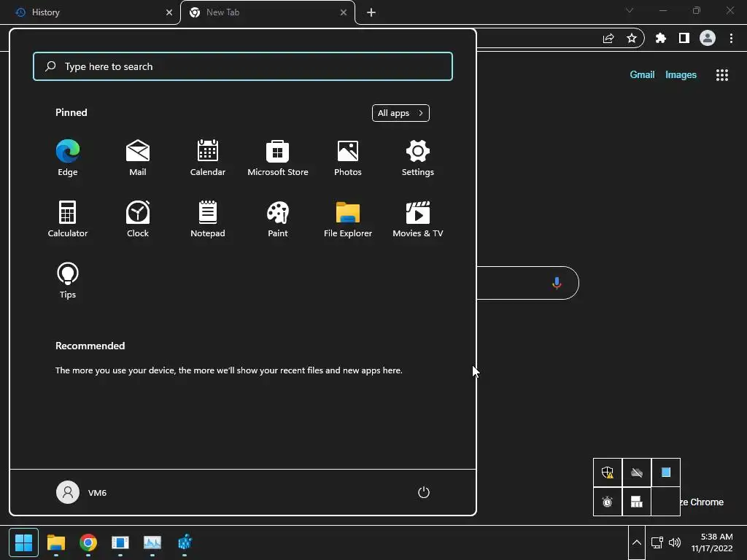Viewport: 747px width, 560px height.
Task: Select the New Tab tab in Chrome
Action: point(267,12)
